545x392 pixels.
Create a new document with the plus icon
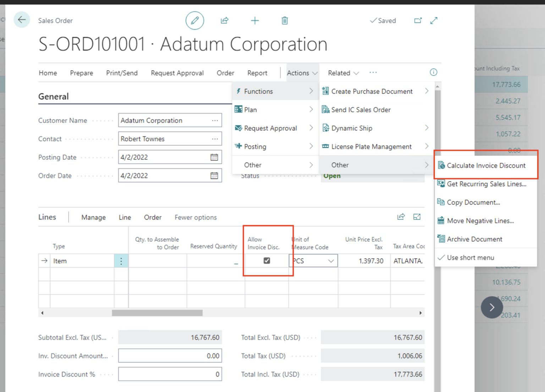click(x=255, y=20)
